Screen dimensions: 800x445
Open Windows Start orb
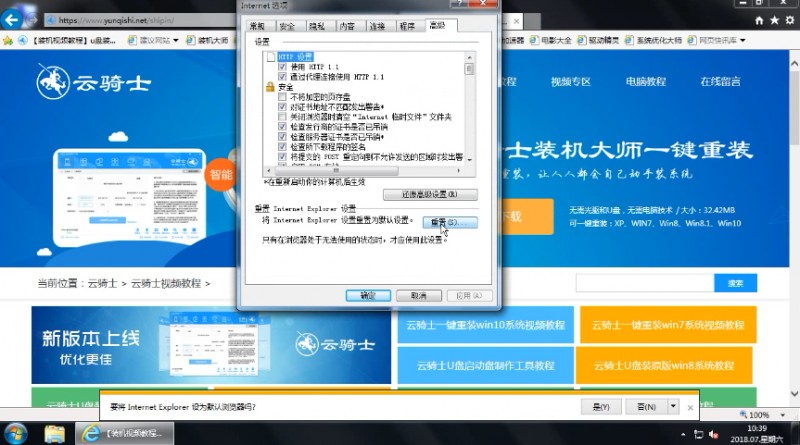[15, 434]
